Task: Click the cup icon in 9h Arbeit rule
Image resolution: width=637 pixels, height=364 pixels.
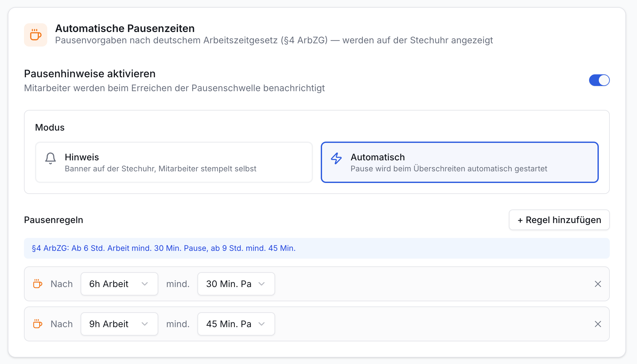Action: (x=38, y=324)
